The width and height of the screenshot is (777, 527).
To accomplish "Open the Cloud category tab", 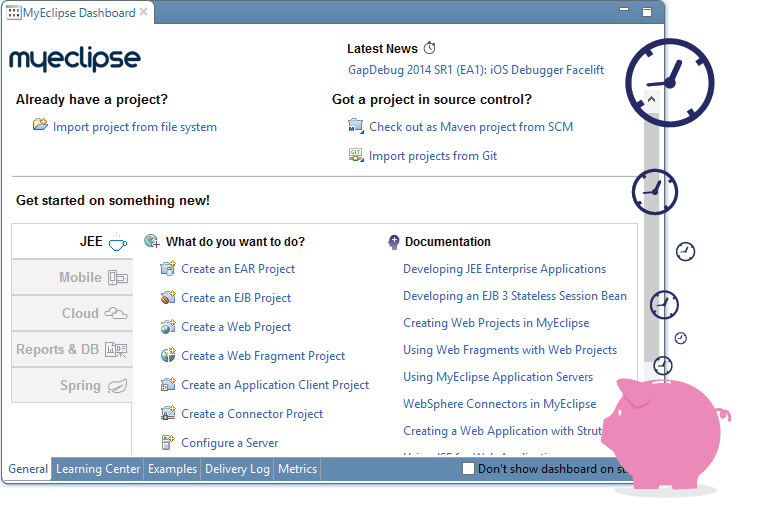I will pos(72,313).
